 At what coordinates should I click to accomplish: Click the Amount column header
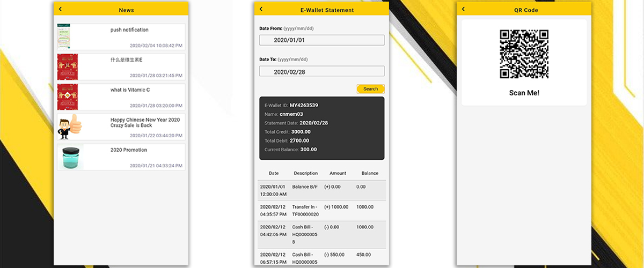pyautogui.click(x=338, y=173)
